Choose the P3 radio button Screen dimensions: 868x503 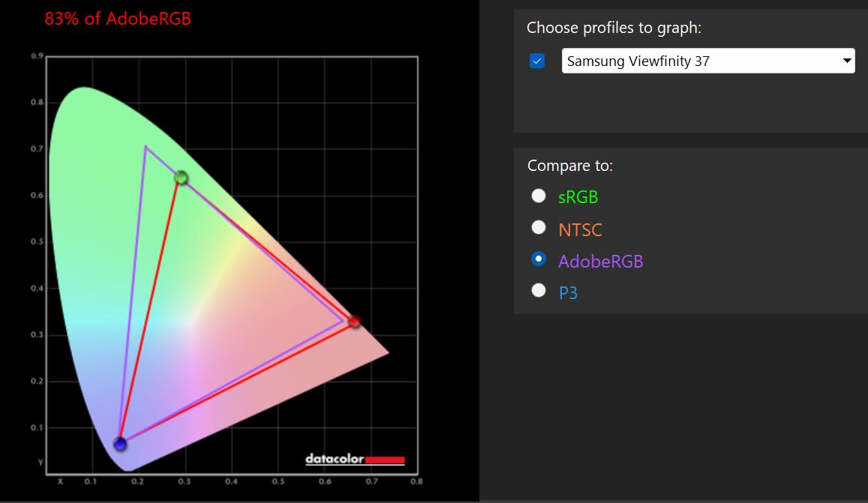(538, 291)
